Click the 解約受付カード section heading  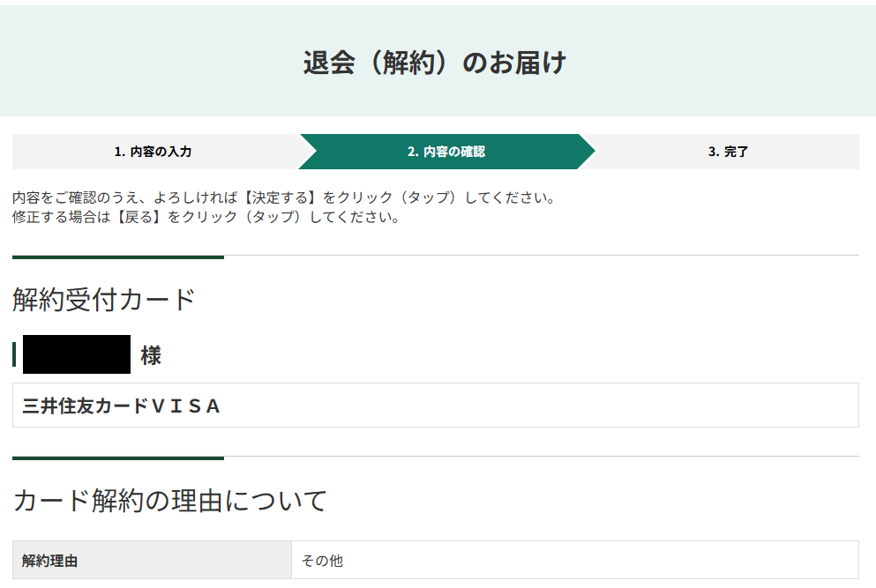(104, 300)
